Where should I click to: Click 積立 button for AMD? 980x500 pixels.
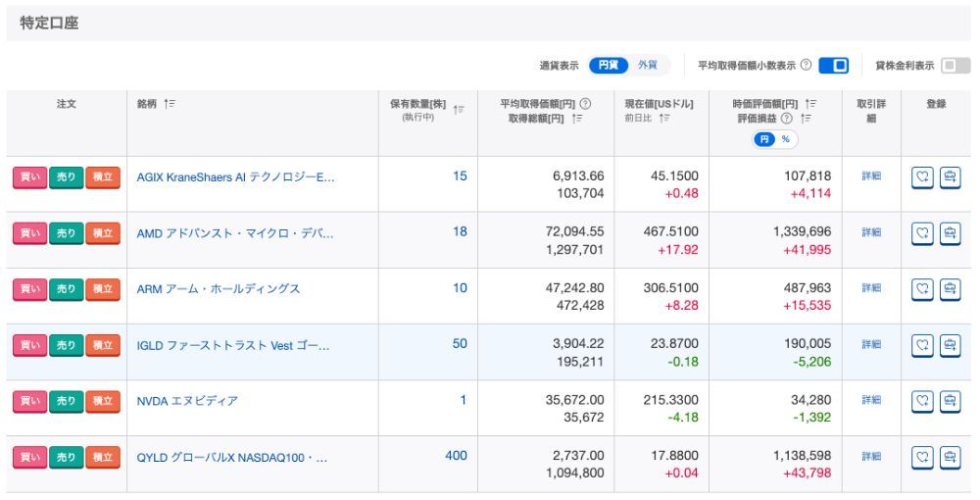pyautogui.click(x=103, y=233)
